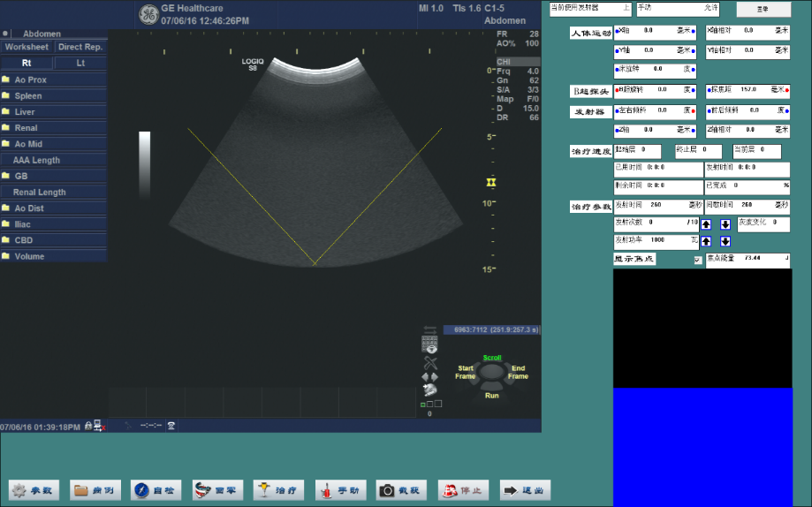Hit the red 停止 stop button
Image resolution: width=812 pixels, height=507 pixels.
tap(463, 490)
